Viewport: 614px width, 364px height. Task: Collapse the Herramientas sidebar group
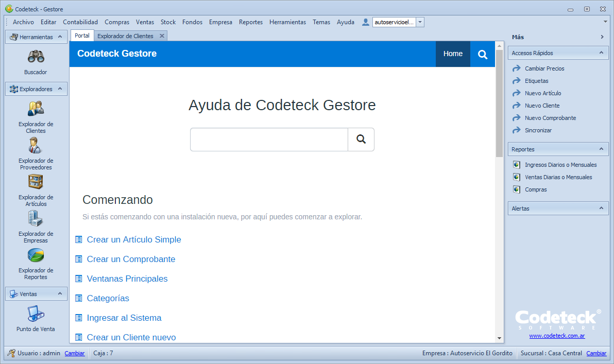(60, 37)
